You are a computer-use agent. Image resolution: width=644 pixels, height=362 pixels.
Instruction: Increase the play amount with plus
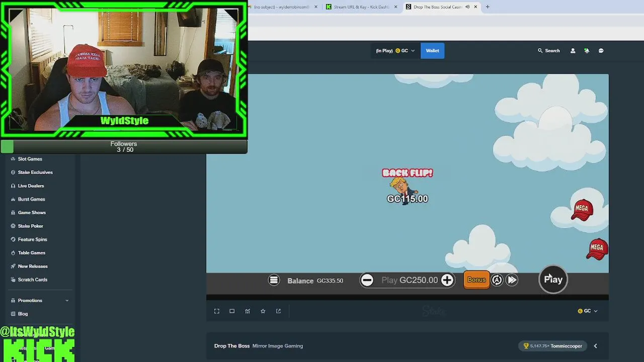447,280
